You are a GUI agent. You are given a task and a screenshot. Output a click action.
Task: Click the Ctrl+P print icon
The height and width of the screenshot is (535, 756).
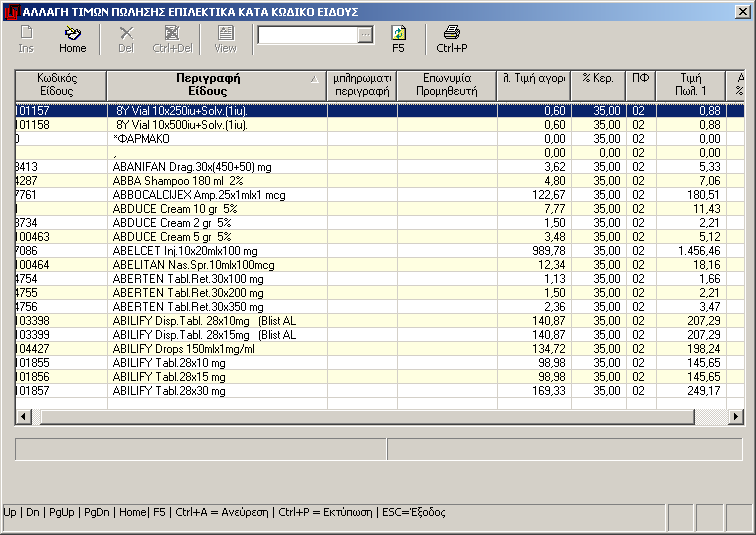452,39
